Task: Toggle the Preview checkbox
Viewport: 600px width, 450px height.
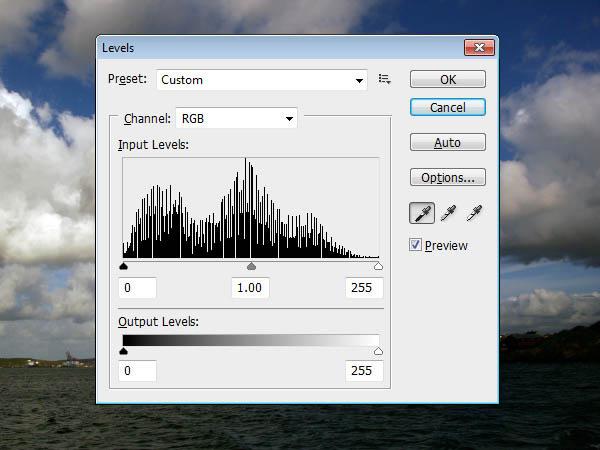Action: pyautogui.click(x=415, y=245)
